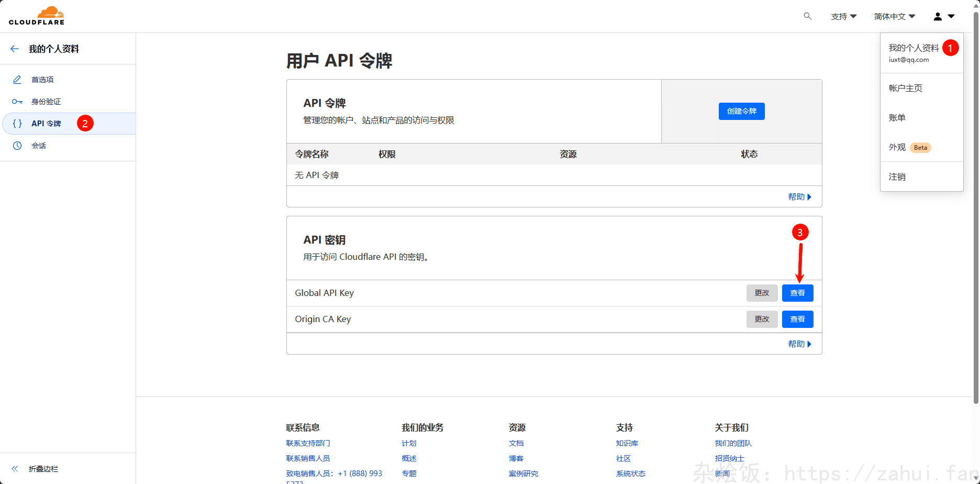Select 帐户主页 from the account menu
Viewport: 980px width, 484px height.
[x=906, y=89]
